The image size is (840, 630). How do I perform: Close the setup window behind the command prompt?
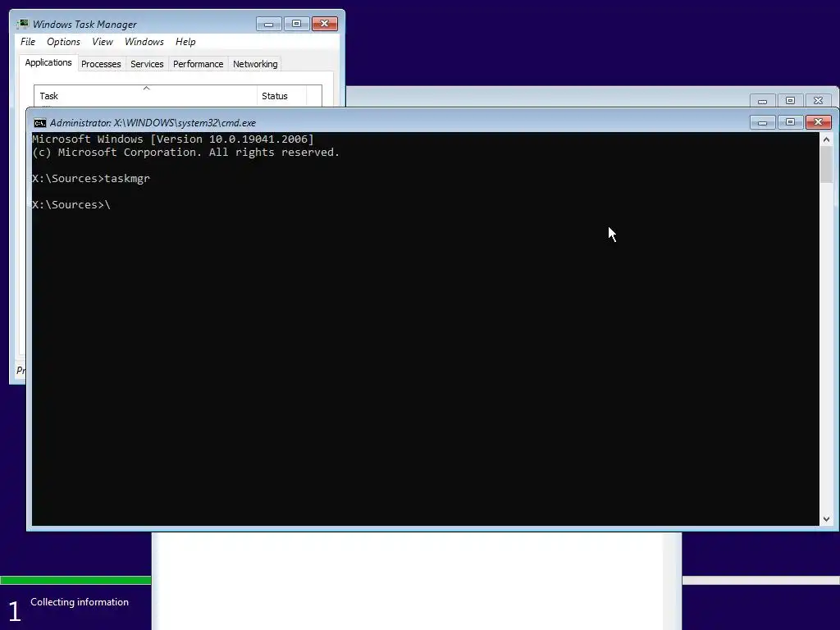click(x=818, y=101)
